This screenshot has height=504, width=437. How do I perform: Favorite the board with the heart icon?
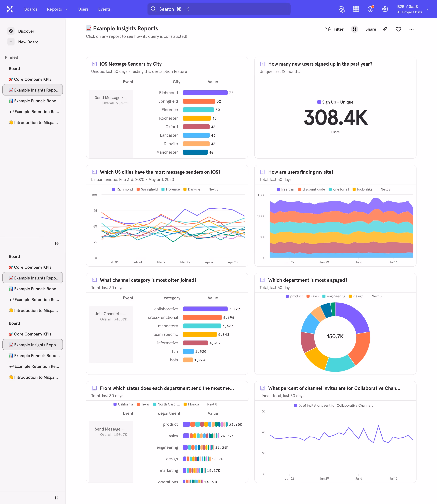click(x=398, y=29)
